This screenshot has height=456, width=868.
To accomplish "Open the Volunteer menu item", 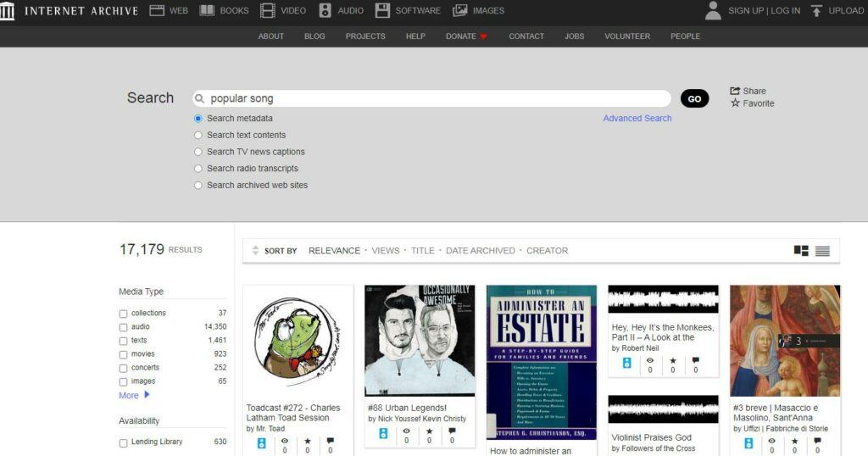I will tap(627, 36).
